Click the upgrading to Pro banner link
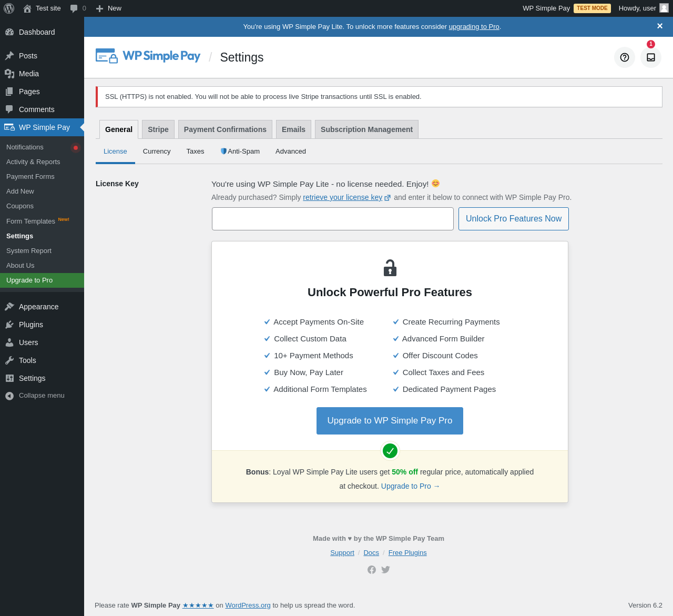The width and height of the screenshot is (673, 616). pyautogui.click(x=474, y=27)
